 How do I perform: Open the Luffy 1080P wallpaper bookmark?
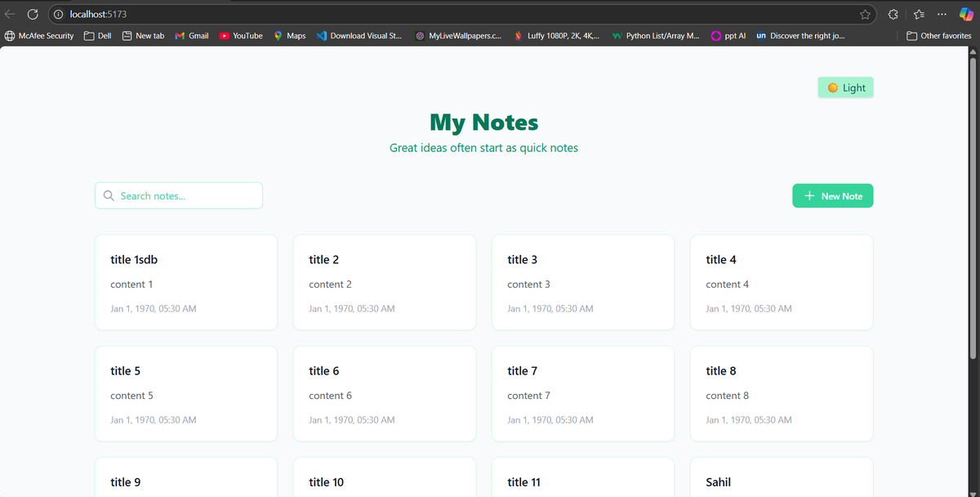(557, 36)
